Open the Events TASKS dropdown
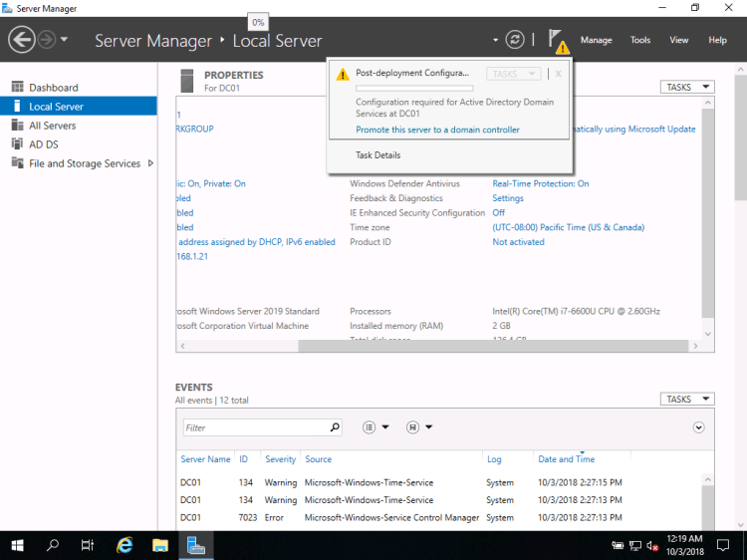 [686, 400]
